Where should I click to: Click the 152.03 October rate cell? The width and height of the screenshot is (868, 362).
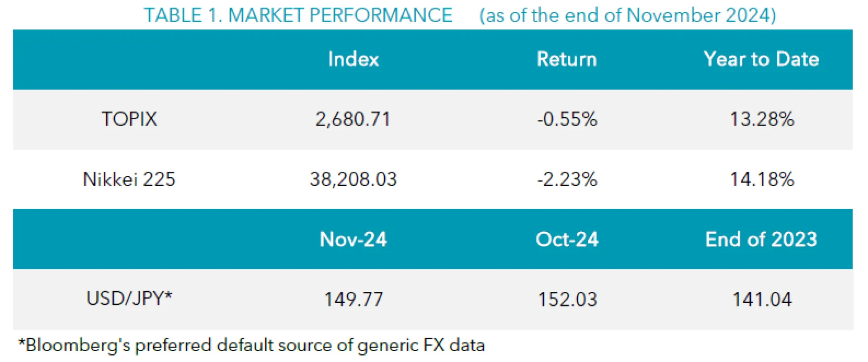click(567, 299)
